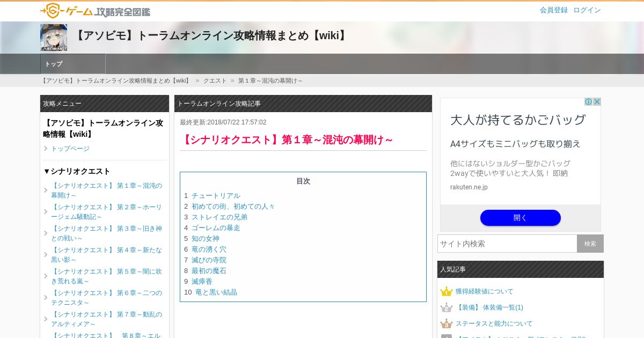The height and width of the screenshot is (338, 644).
Task: Jump to ストレイエの兄弟 section
Action: [219, 217]
